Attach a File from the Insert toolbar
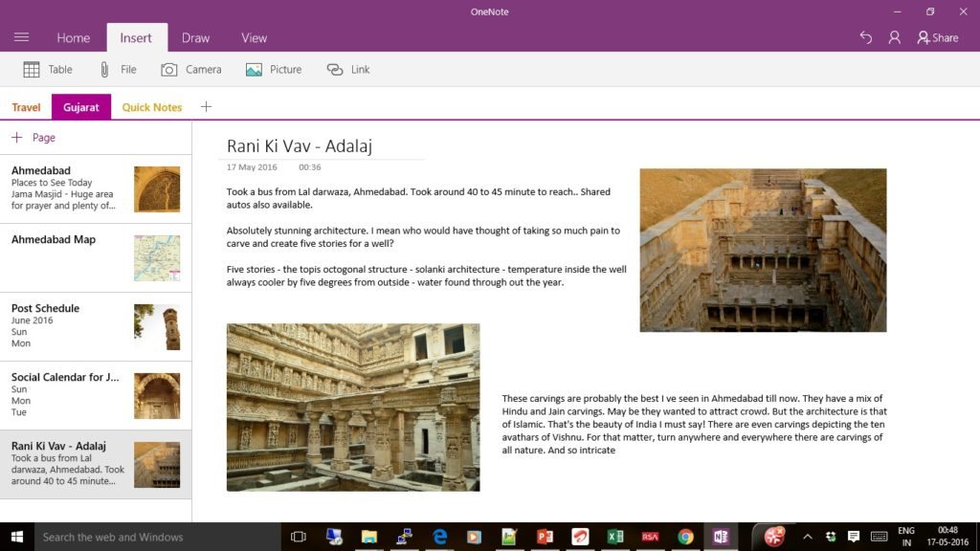This screenshot has height=551, width=980. (x=117, y=69)
